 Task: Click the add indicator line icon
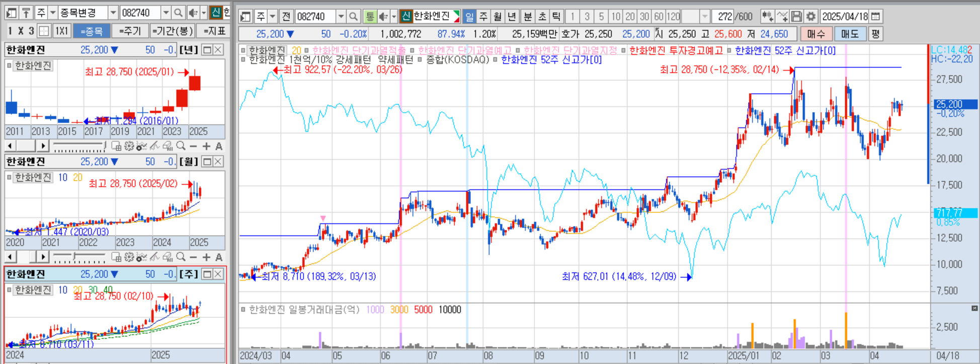[x=782, y=17]
